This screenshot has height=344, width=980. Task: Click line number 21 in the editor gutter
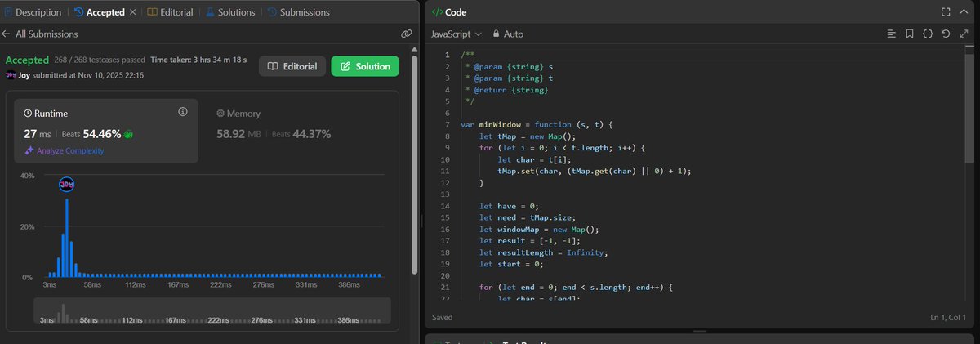pyautogui.click(x=446, y=288)
